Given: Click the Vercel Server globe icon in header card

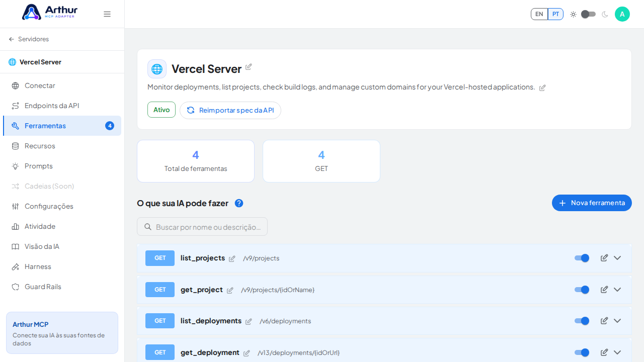Looking at the screenshot, I should (157, 69).
